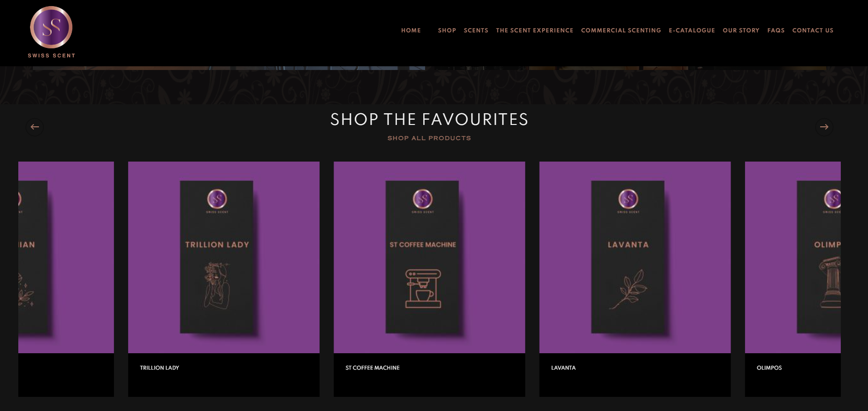Show previous favourites with left arrow

pos(35,127)
